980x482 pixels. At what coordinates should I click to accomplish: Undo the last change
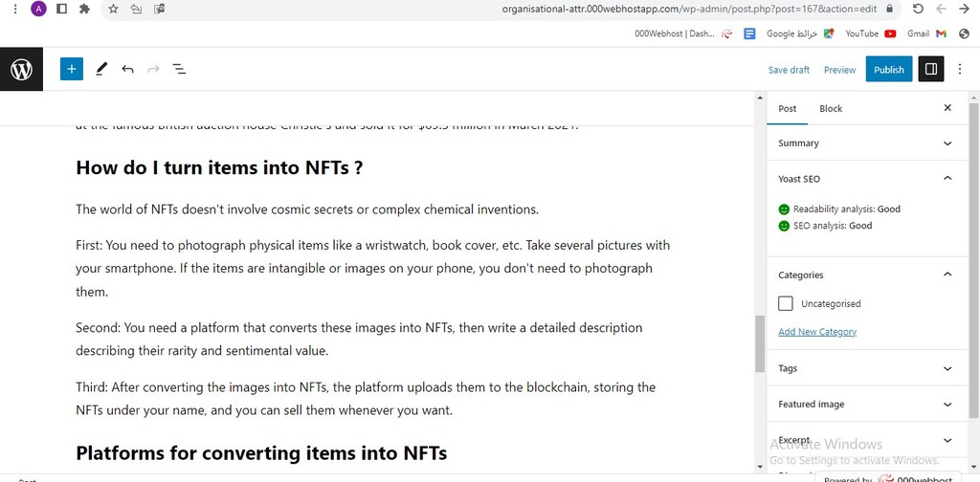(127, 69)
